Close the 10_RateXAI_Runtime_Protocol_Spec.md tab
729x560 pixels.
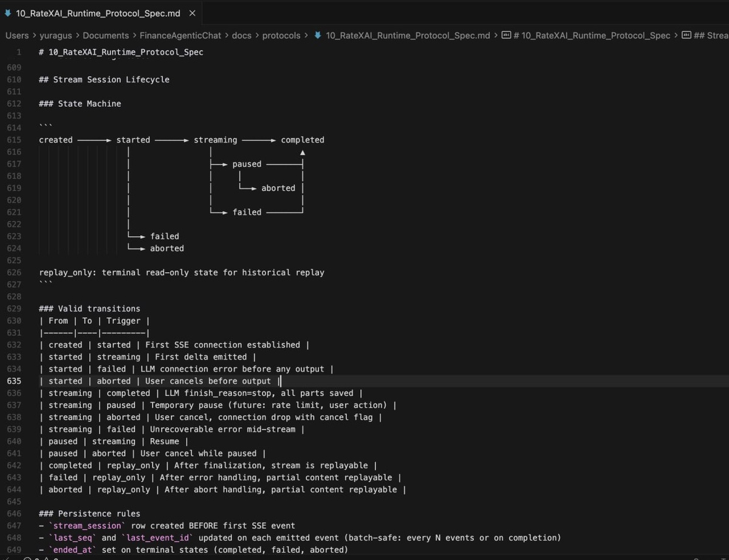pos(193,13)
